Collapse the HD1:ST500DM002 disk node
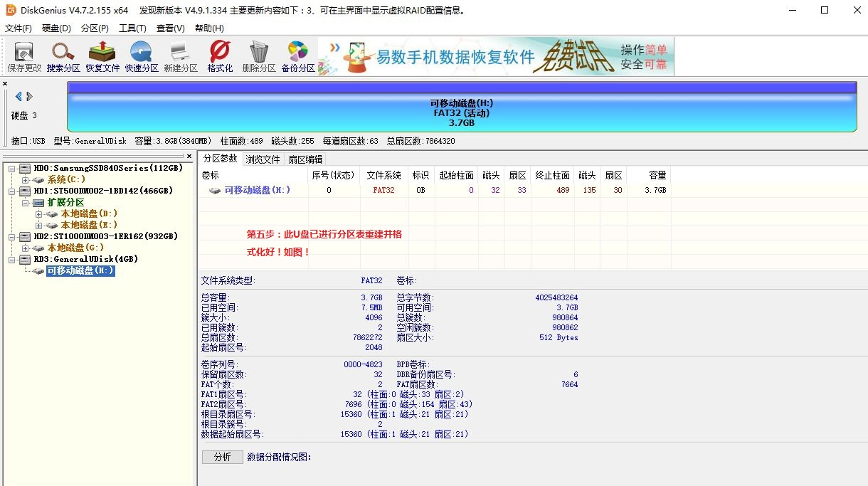868x486 pixels. tap(12, 191)
